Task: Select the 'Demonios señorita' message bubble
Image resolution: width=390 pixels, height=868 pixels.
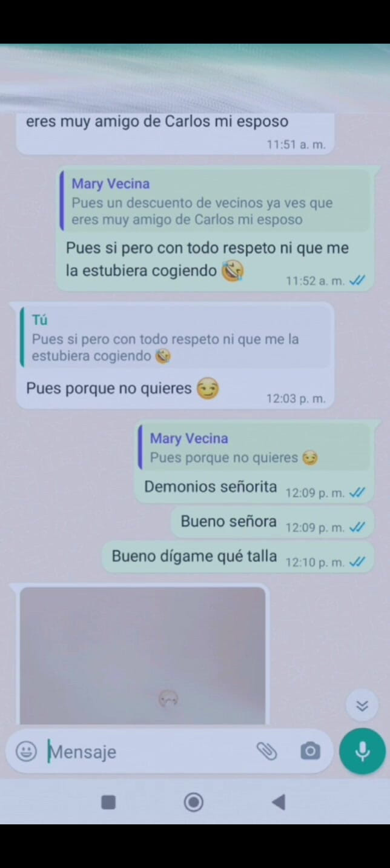Action: pyautogui.click(x=254, y=461)
